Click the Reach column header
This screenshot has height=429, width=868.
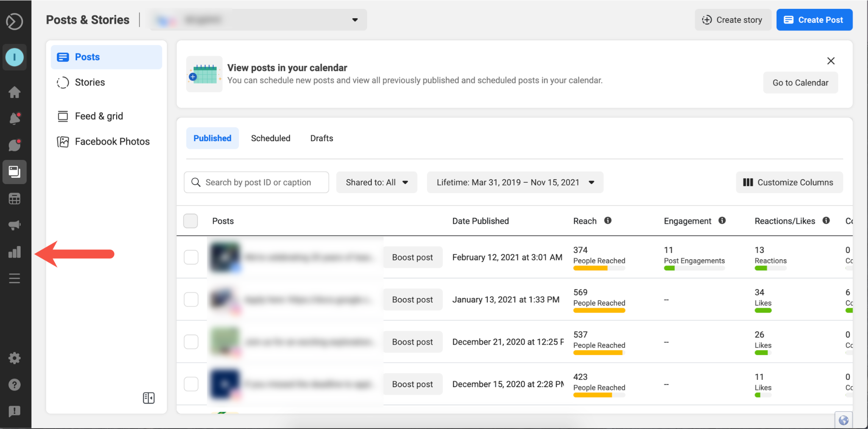585,221
